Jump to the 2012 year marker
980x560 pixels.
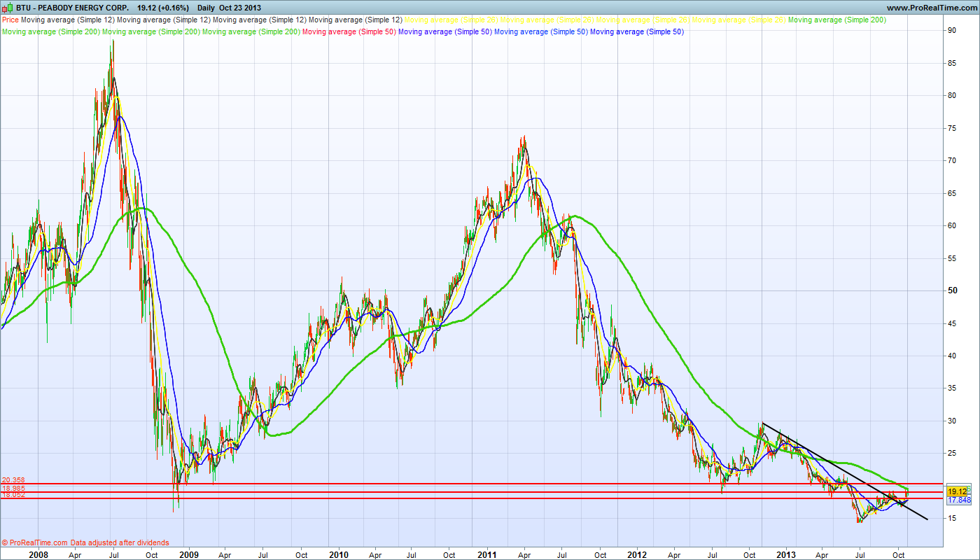tap(637, 554)
